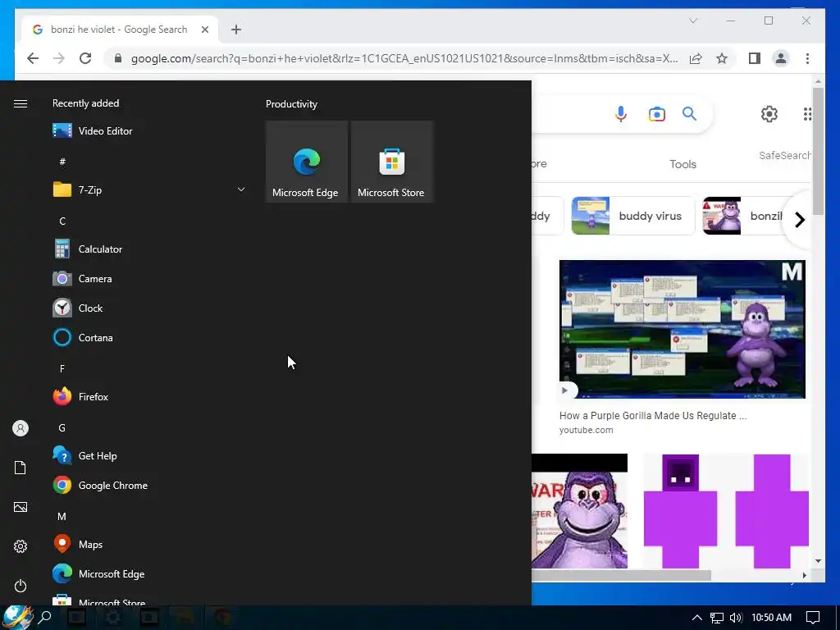840x630 pixels.
Task: Open Chrome tab search chevron
Action: 693,21
